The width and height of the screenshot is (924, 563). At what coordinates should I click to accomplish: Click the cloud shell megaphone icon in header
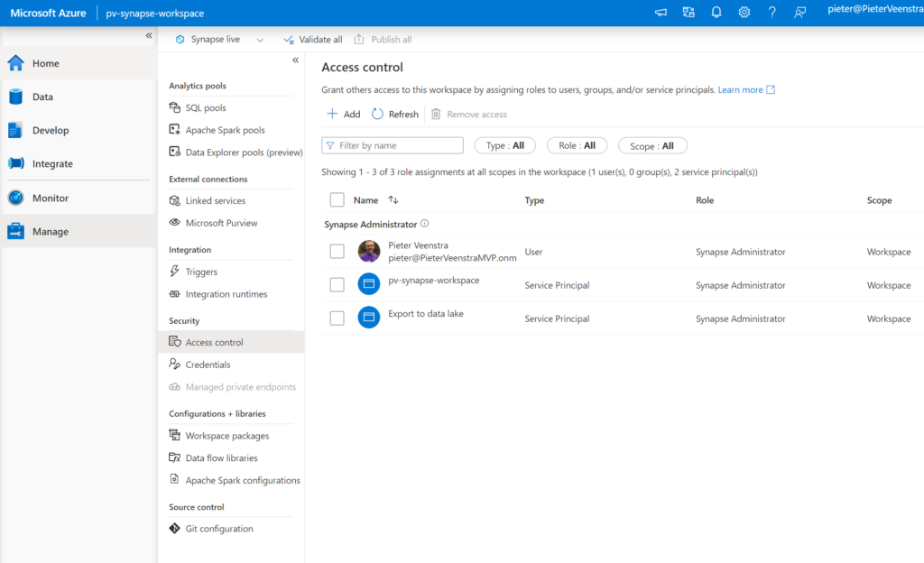[x=661, y=13]
